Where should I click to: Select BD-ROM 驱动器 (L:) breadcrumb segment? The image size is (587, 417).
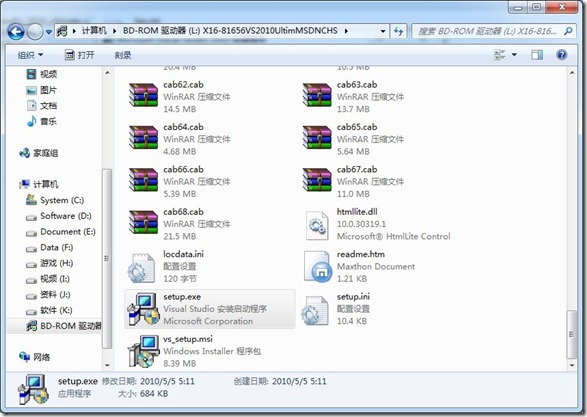point(230,31)
